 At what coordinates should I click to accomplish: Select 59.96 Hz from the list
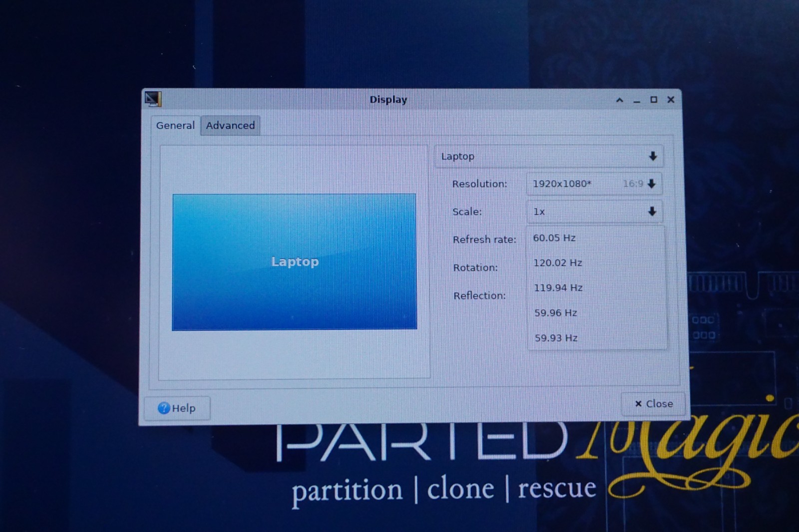(598, 313)
